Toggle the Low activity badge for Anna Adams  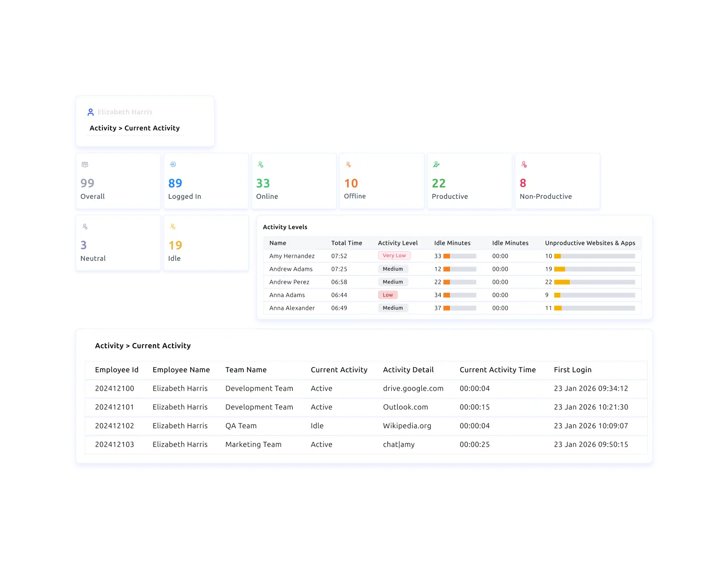(x=387, y=295)
